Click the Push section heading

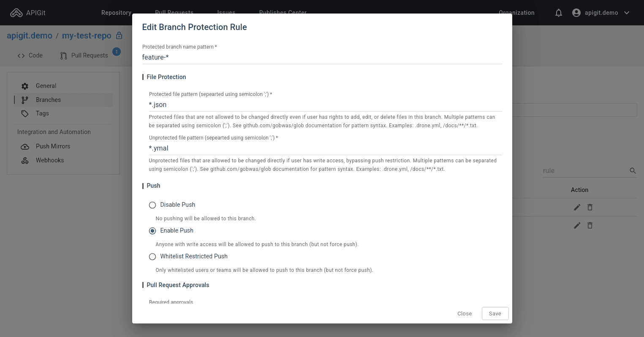coord(153,186)
